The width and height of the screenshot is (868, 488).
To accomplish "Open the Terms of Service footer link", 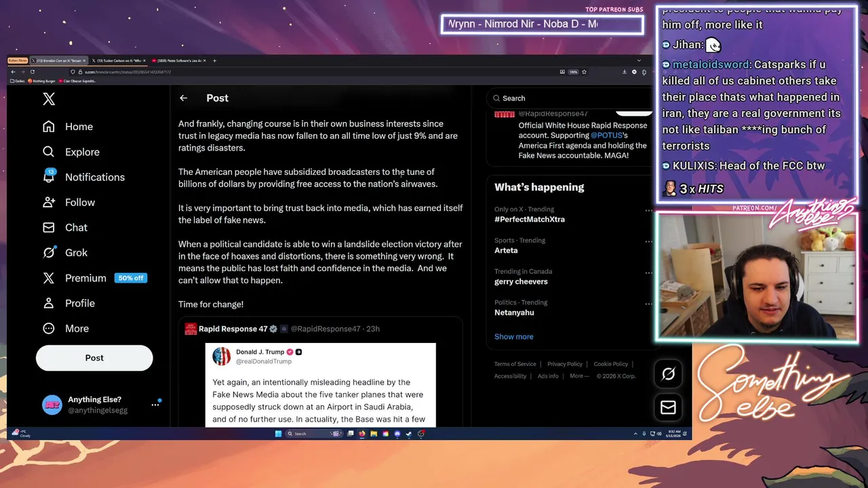I will pos(515,364).
